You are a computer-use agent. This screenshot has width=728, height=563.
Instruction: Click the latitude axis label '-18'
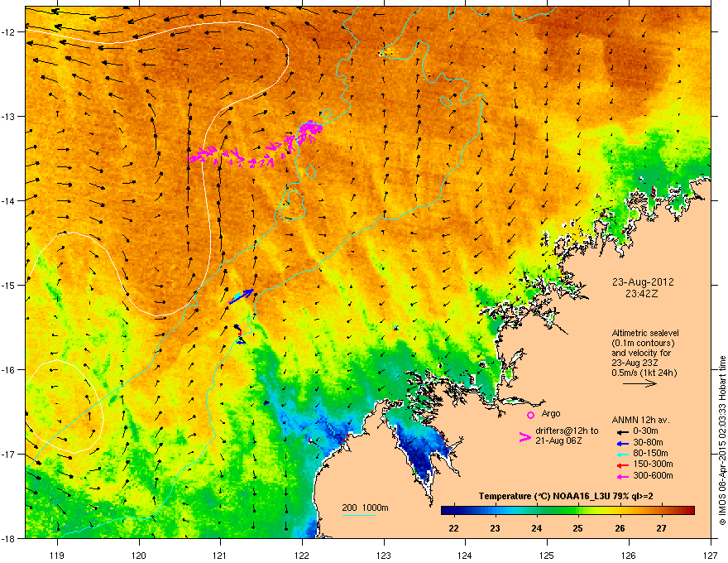(8, 538)
